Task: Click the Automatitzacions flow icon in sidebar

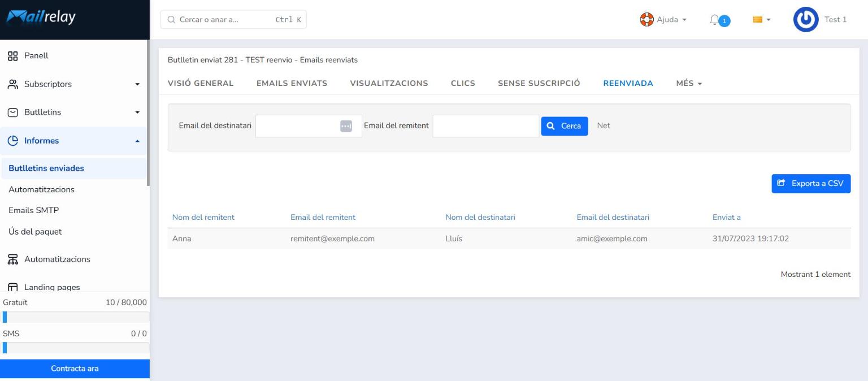Action: pos(12,259)
